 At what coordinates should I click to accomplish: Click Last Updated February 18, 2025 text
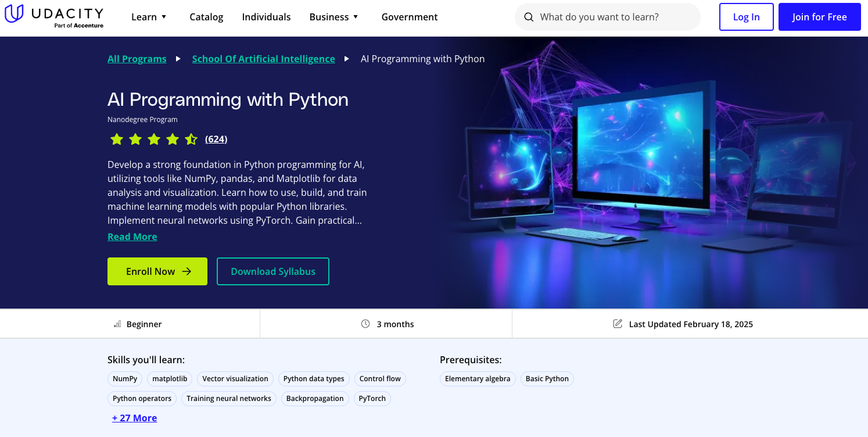click(x=691, y=324)
